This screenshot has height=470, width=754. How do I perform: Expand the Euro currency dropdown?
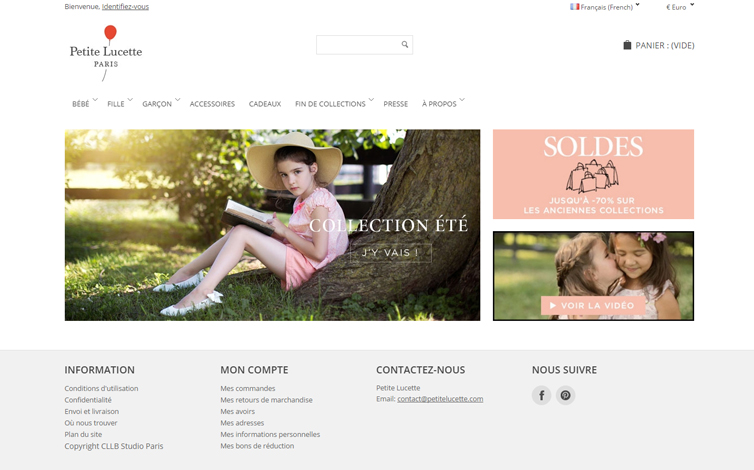(x=680, y=7)
